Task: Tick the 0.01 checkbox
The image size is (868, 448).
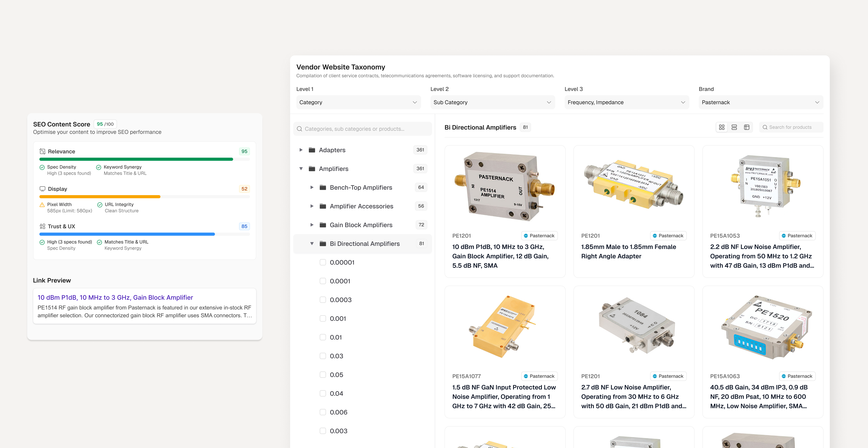Action: [x=323, y=337]
